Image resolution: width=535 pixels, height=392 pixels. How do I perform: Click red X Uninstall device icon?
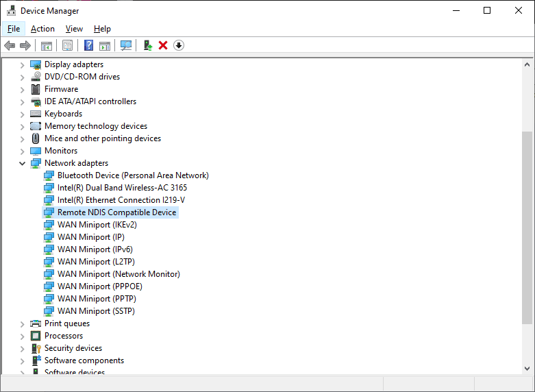click(x=163, y=45)
